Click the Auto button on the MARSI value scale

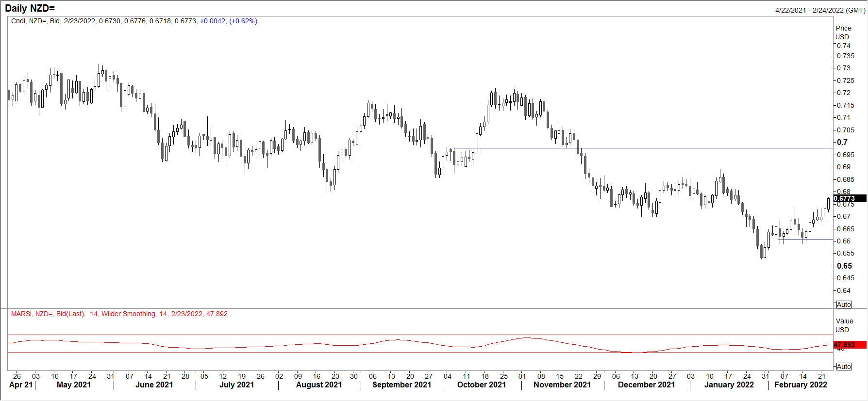click(x=844, y=367)
